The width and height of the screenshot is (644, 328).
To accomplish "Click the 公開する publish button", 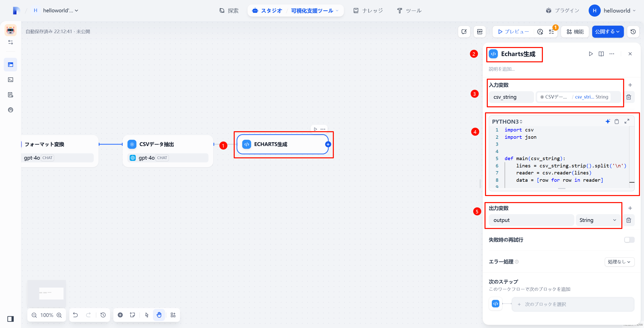I will pos(607,32).
